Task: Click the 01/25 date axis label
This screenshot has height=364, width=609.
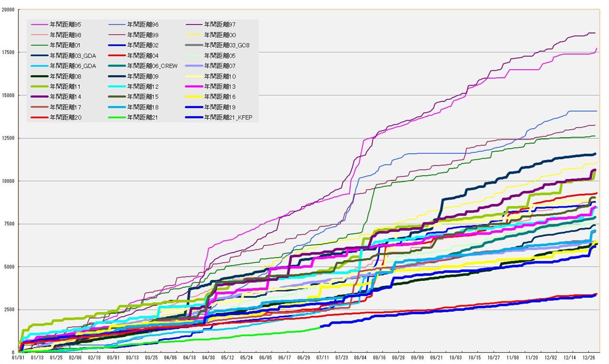Action: [56, 357]
